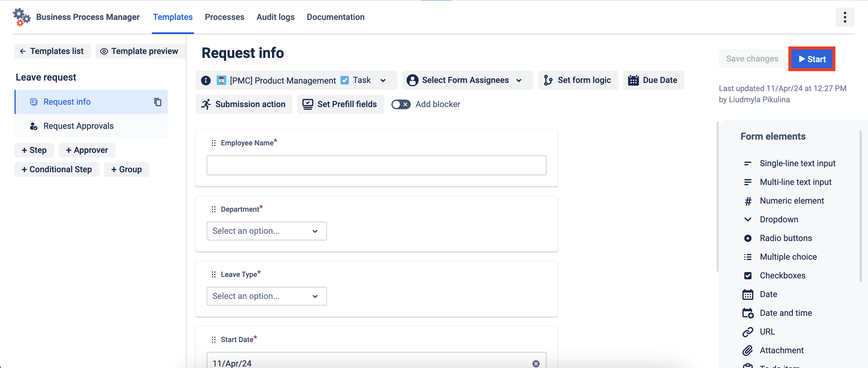This screenshot has height=368, width=868.
Task: Switch to the Processes tab
Action: pos(224,17)
